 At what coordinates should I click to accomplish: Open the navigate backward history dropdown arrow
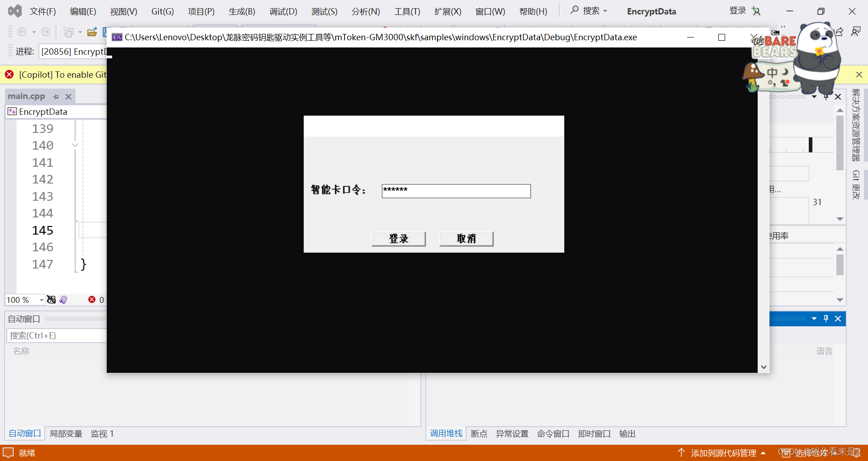click(34, 32)
